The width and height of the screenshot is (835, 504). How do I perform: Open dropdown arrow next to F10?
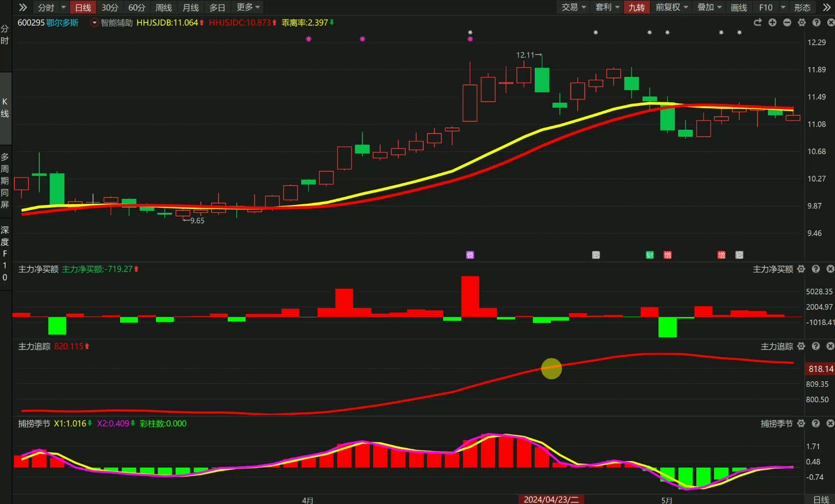pos(783,7)
